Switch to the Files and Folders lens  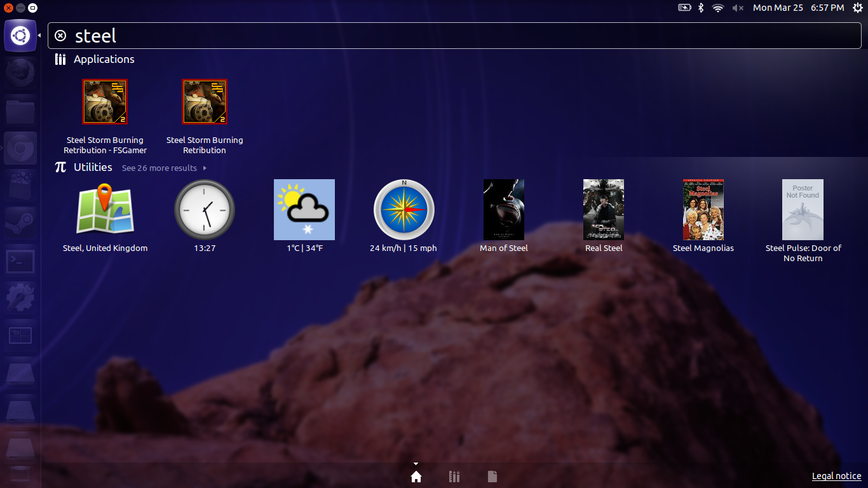coord(492,476)
